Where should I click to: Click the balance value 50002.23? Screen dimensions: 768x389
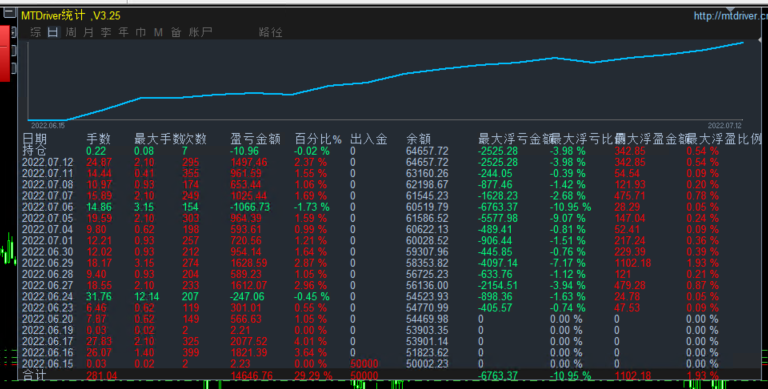click(427, 364)
